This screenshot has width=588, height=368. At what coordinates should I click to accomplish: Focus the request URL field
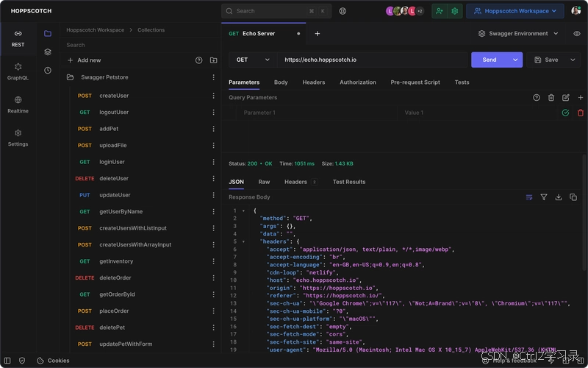[x=372, y=60]
